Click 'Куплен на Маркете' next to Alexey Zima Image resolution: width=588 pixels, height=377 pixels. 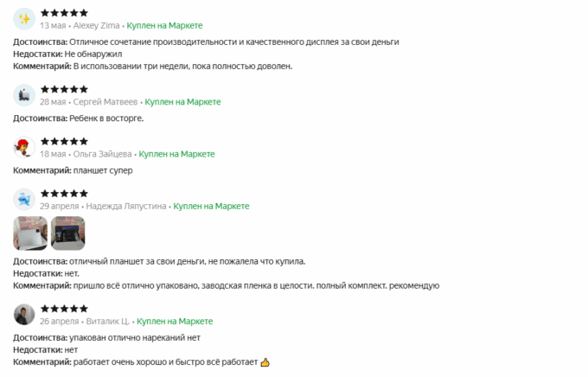click(x=164, y=26)
